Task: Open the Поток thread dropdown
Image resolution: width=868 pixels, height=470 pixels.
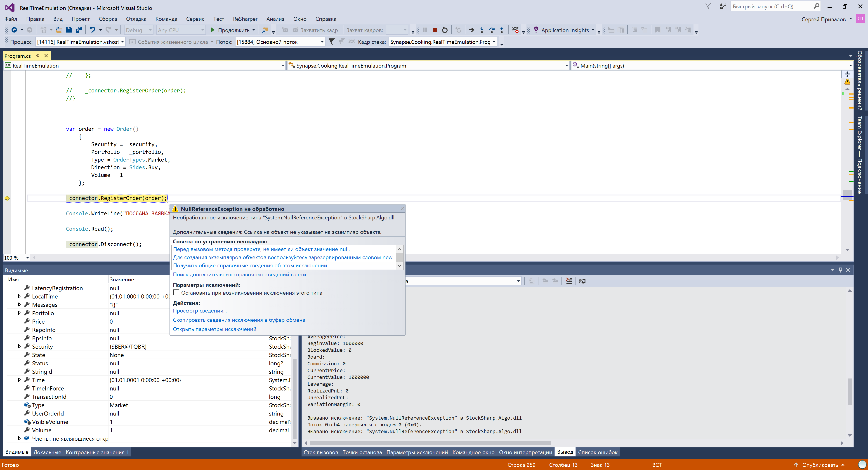Action: click(x=280, y=42)
